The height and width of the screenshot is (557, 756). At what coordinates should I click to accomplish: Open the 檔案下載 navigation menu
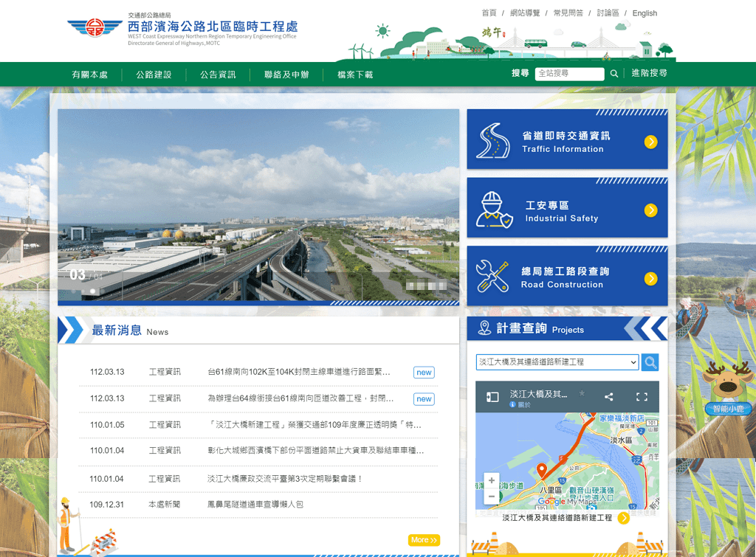pyautogui.click(x=354, y=74)
